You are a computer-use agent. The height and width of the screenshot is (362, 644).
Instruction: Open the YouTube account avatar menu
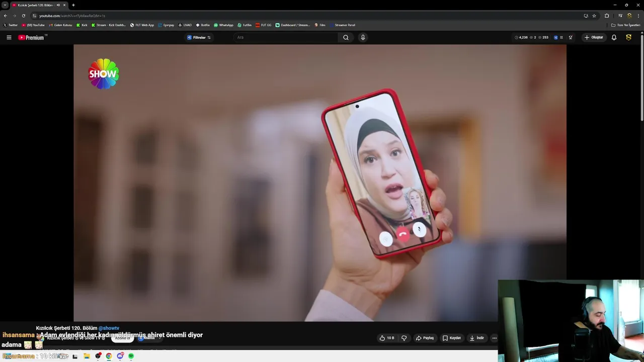(x=628, y=37)
